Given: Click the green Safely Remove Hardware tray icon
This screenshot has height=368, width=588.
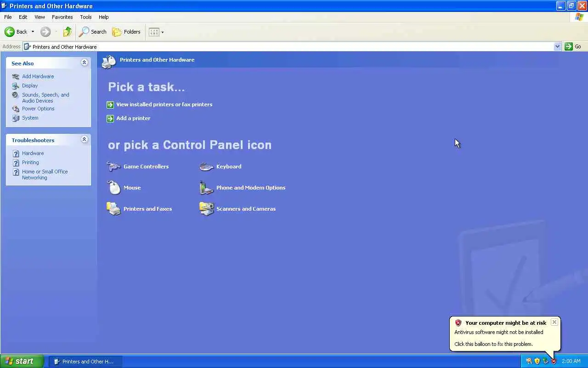Looking at the screenshot, I should coord(545,361).
